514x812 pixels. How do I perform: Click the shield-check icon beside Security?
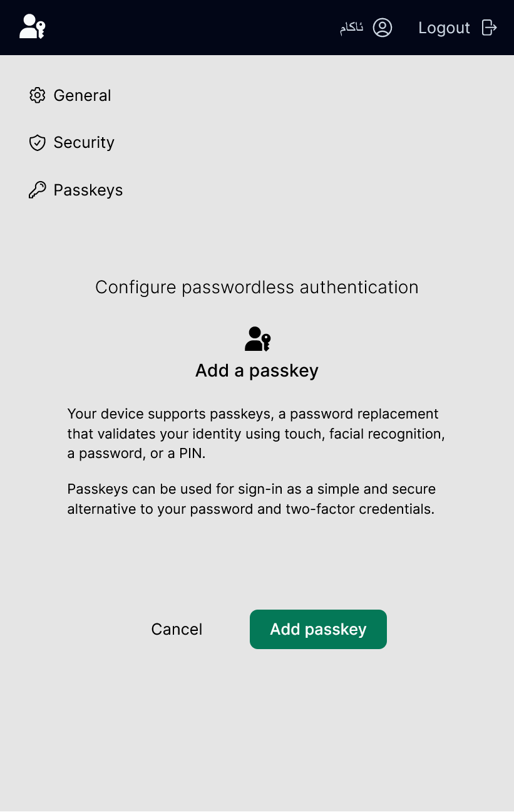pos(38,142)
